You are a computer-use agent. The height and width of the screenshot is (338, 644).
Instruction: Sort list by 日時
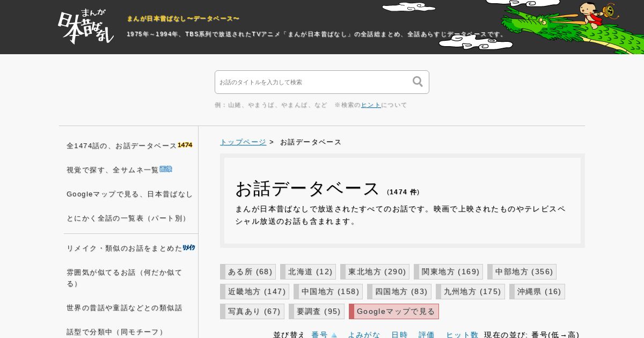click(399, 335)
